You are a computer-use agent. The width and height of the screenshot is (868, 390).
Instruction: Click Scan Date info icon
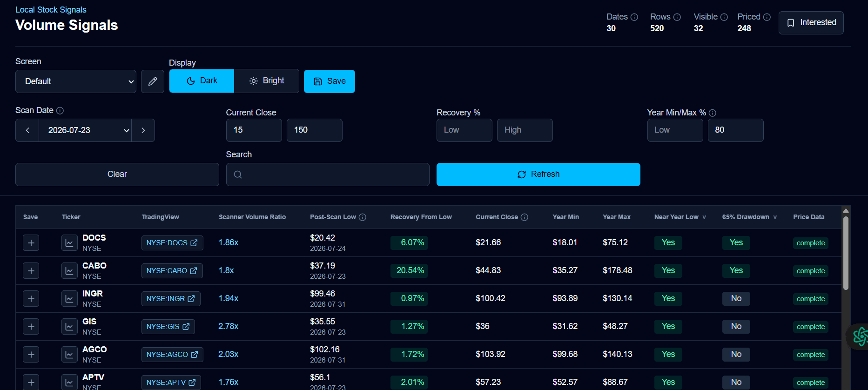60,111
